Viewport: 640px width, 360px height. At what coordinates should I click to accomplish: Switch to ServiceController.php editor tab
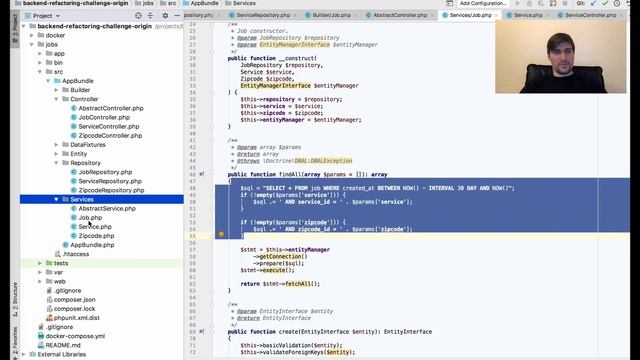(590, 15)
